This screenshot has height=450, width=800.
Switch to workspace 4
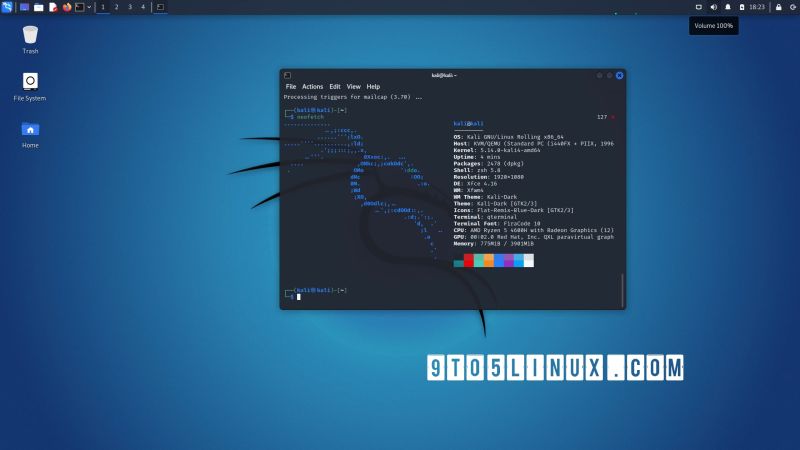tap(143, 7)
